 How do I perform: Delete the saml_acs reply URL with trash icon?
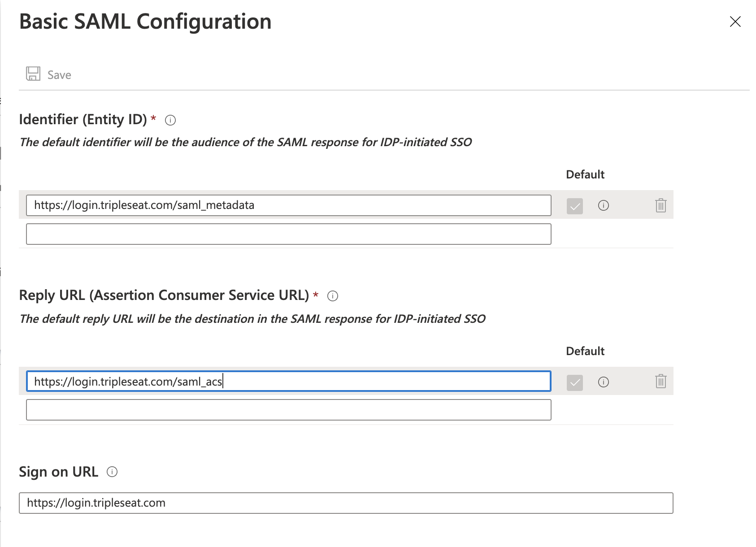point(661,381)
